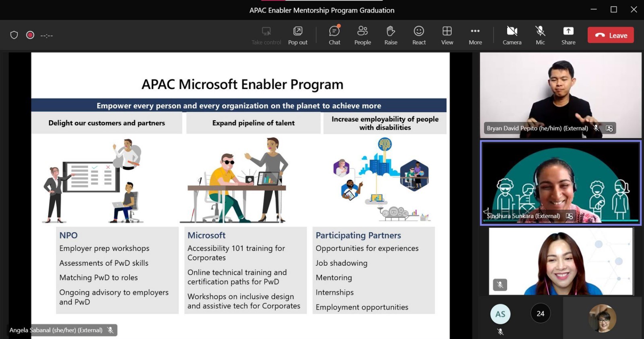Select the AS participant avatar
The image size is (644, 339).
coord(500,314)
